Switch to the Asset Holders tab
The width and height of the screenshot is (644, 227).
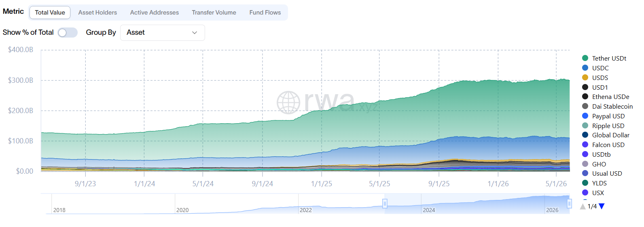(x=97, y=13)
